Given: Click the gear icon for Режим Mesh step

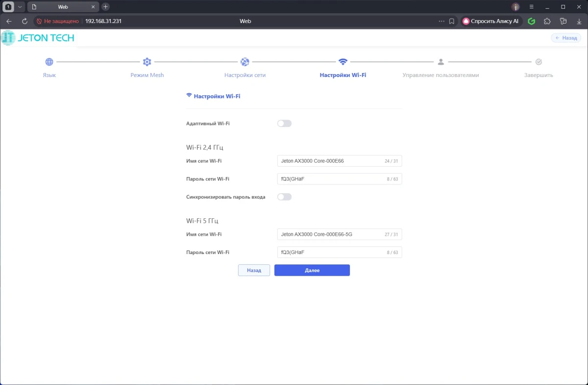Looking at the screenshot, I should [147, 62].
